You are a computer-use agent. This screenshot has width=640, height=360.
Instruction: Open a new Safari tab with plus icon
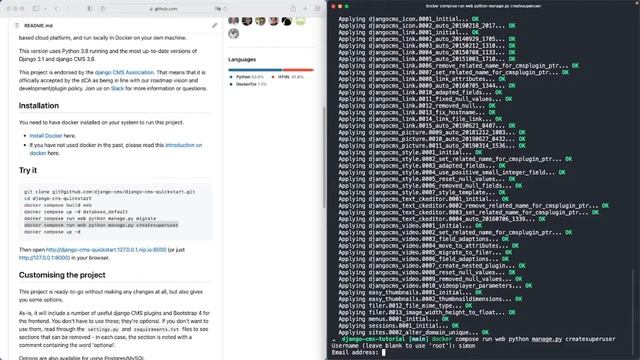click(x=305, y=9)
